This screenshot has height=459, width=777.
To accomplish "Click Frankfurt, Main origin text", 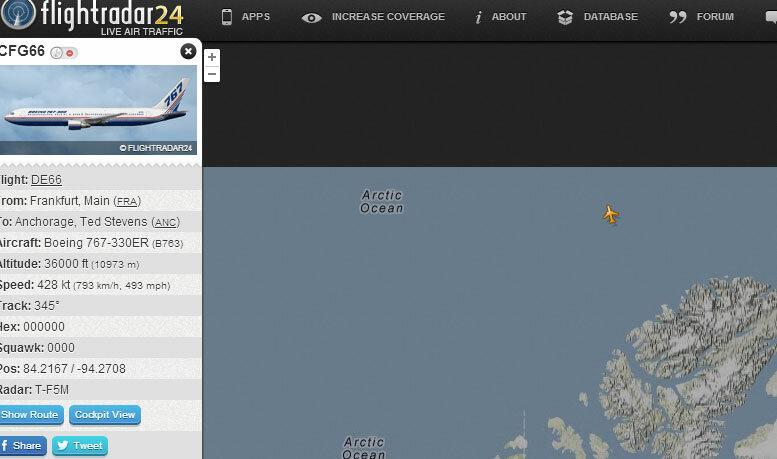I will point(70,201).
